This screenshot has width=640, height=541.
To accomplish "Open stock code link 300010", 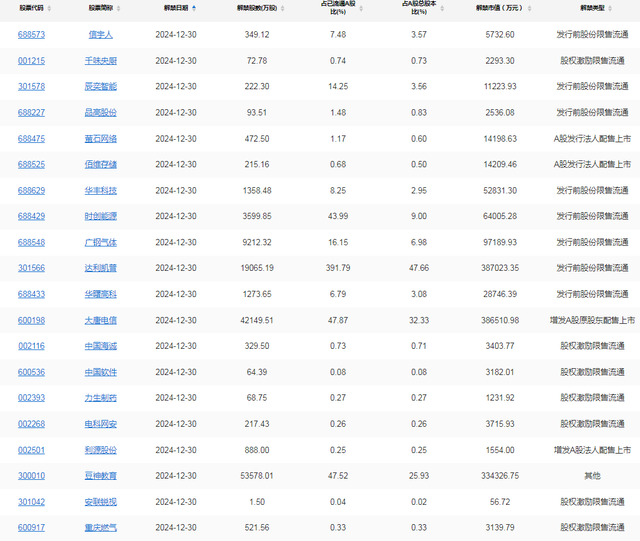I will [x=31, y=476].
